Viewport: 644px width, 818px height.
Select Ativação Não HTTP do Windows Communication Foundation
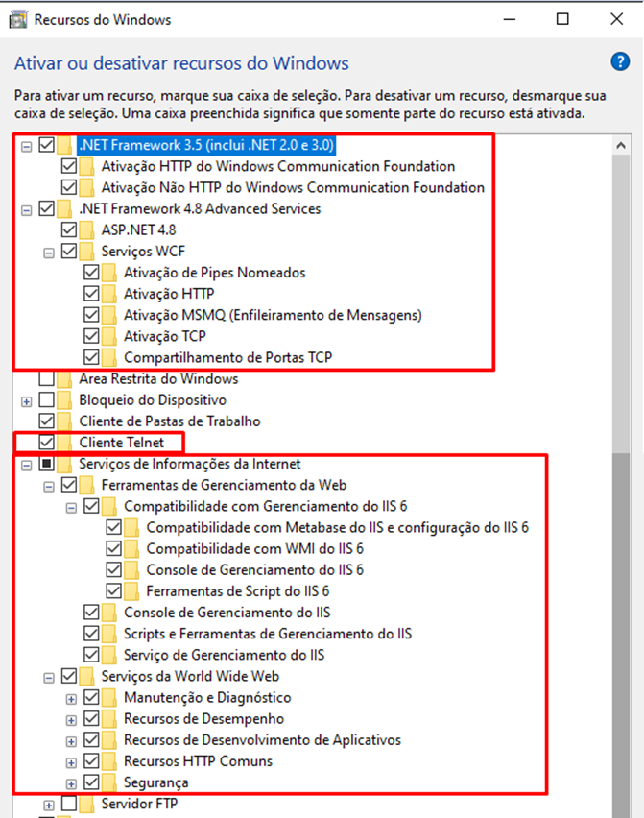[x=293, y=187]
